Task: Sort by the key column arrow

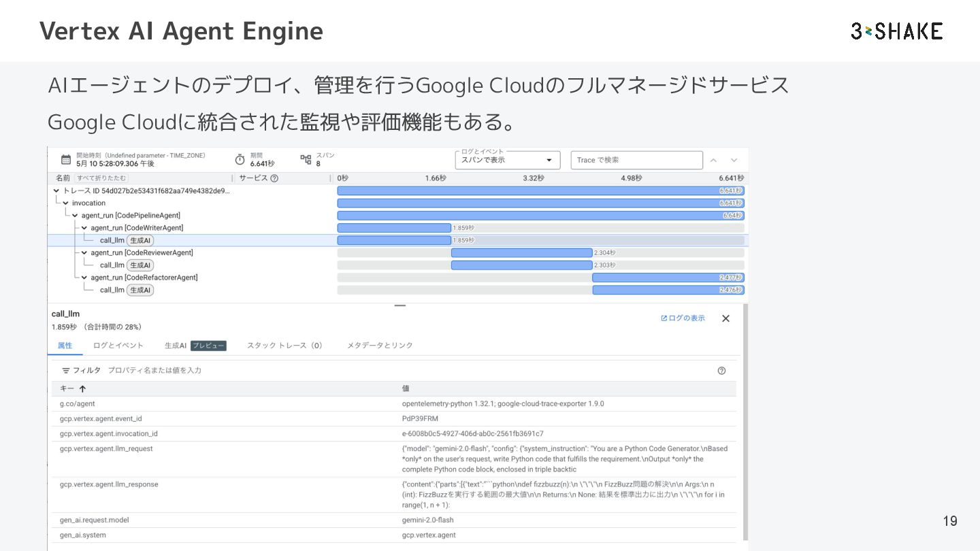Action: tap(82, 389)
